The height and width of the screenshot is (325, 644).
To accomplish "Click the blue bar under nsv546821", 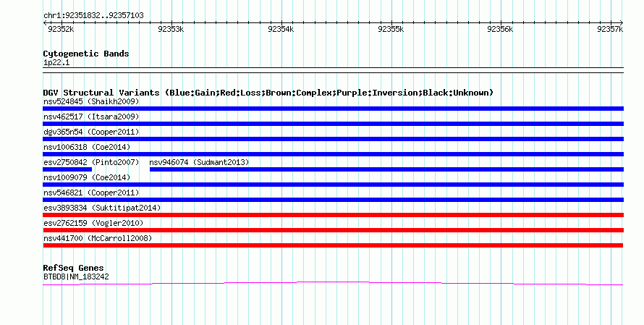I will [x=333, y=200].
